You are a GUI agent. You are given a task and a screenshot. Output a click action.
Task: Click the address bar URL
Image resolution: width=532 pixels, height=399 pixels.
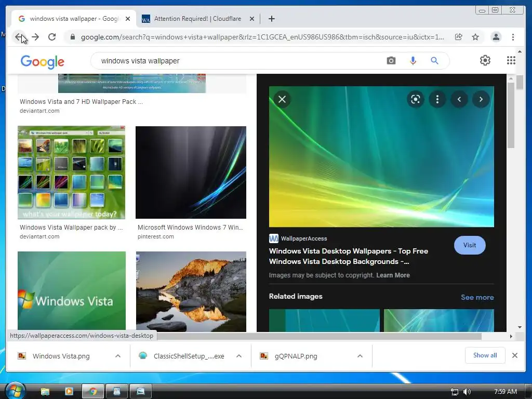[262, 37]
